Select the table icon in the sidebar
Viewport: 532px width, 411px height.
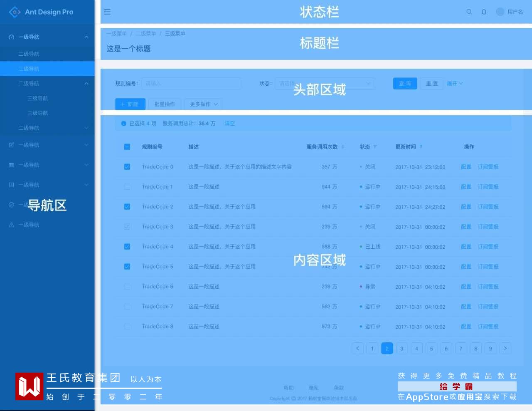click(x=12, y=165)
